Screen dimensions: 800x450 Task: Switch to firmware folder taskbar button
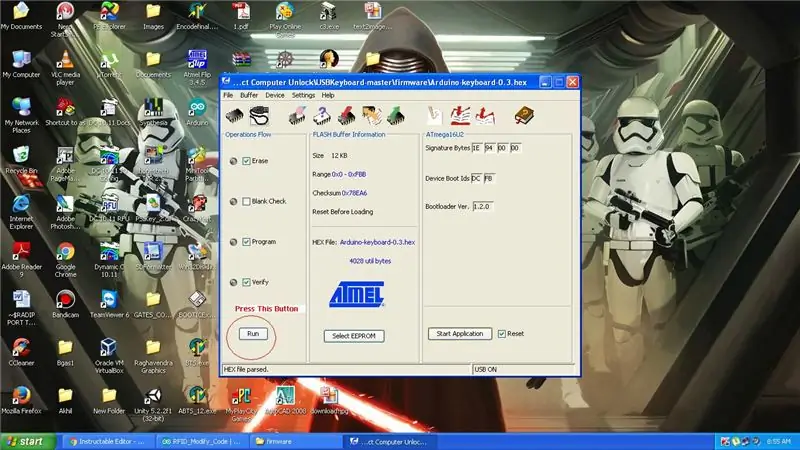point(294,442)
